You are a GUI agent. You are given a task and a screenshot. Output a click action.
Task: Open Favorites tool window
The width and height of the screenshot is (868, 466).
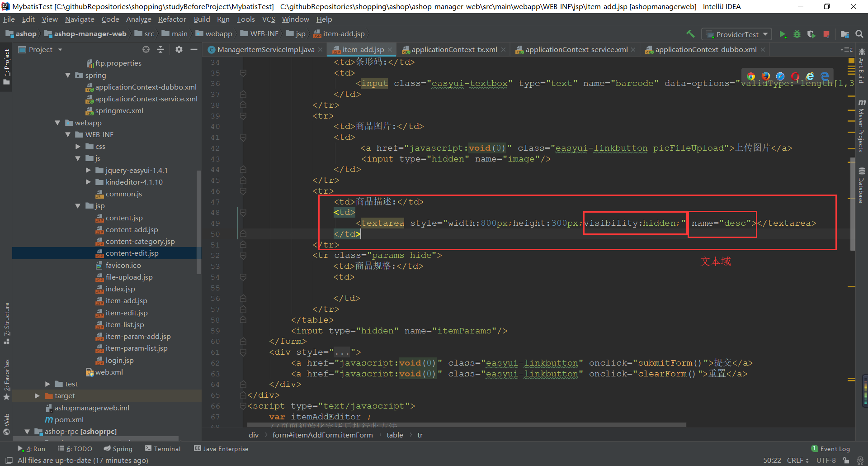tap(7, 379)
